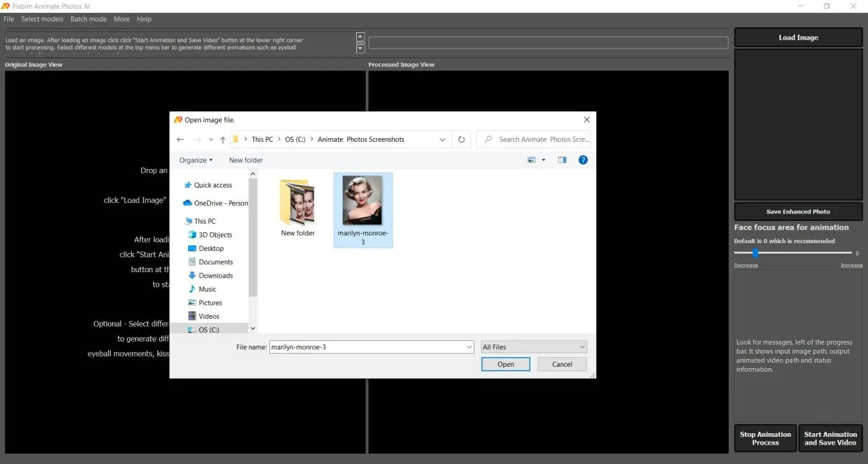Click the Forward arrow in file dialog
The height and width of the screenshot is (464, 868).
coord(197,139)
